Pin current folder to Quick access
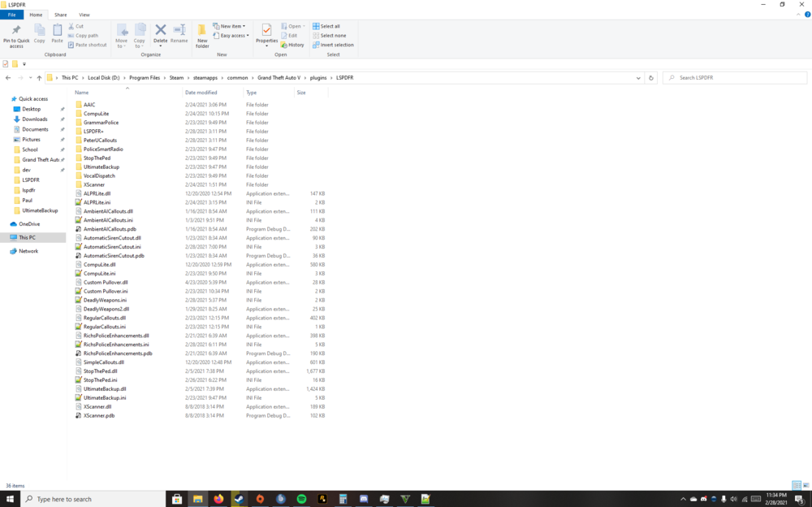This screenshot has width=812, height=507. [15, 33]
